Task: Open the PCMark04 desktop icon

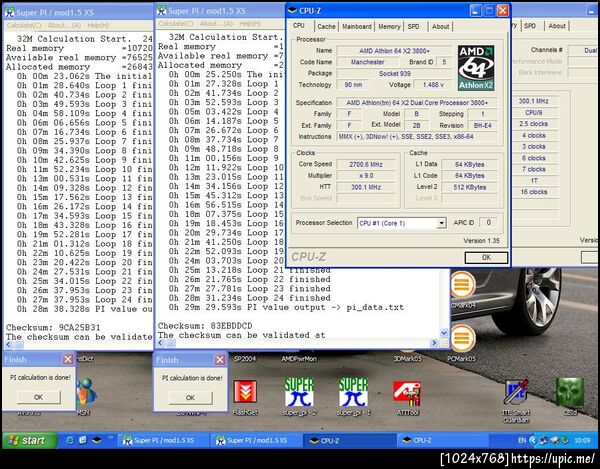Action: 461,284
